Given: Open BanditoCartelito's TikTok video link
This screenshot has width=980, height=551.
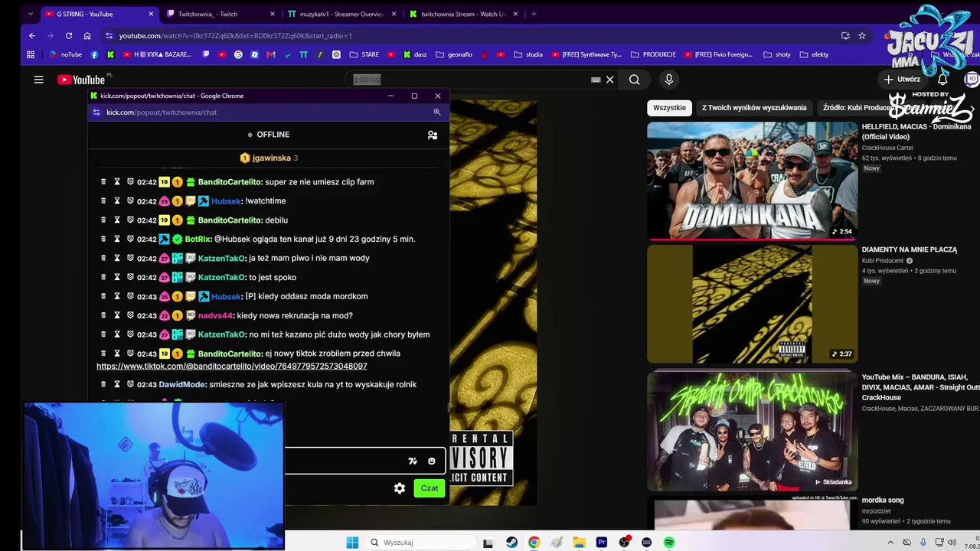Looking at the screenshot, I should (x=232, y=367).
